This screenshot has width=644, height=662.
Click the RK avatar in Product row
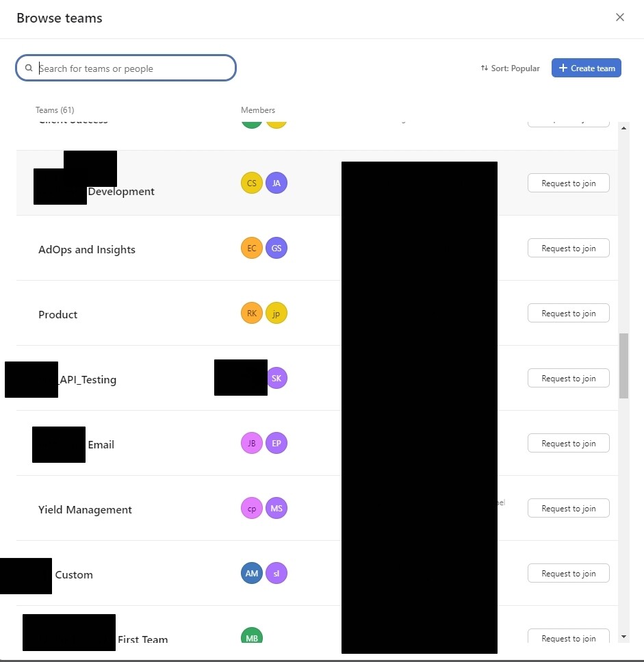pyautogui.click(x=252, y=313)
